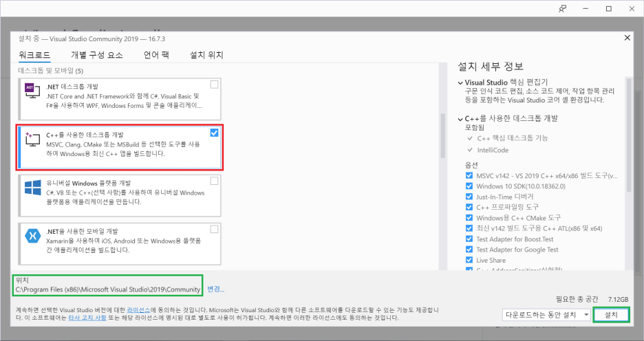The width and height of the screenshot is (644, 341).
Task: Click the 옵션 section label
Action: [x=471, y=165]
